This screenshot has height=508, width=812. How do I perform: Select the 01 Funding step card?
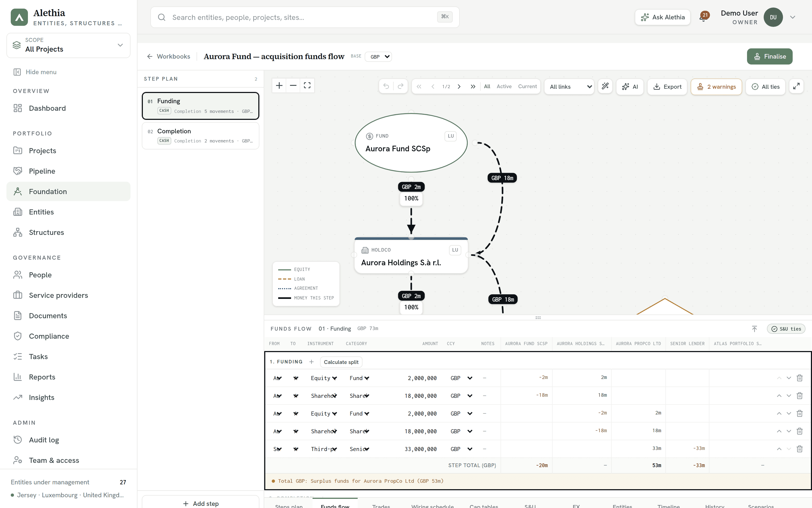click(201, 106)
